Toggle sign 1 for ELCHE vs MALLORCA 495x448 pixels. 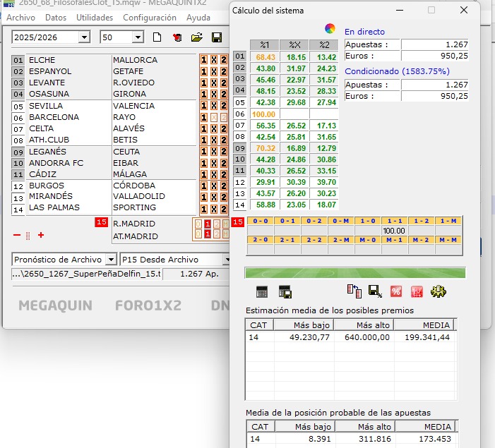204,61
